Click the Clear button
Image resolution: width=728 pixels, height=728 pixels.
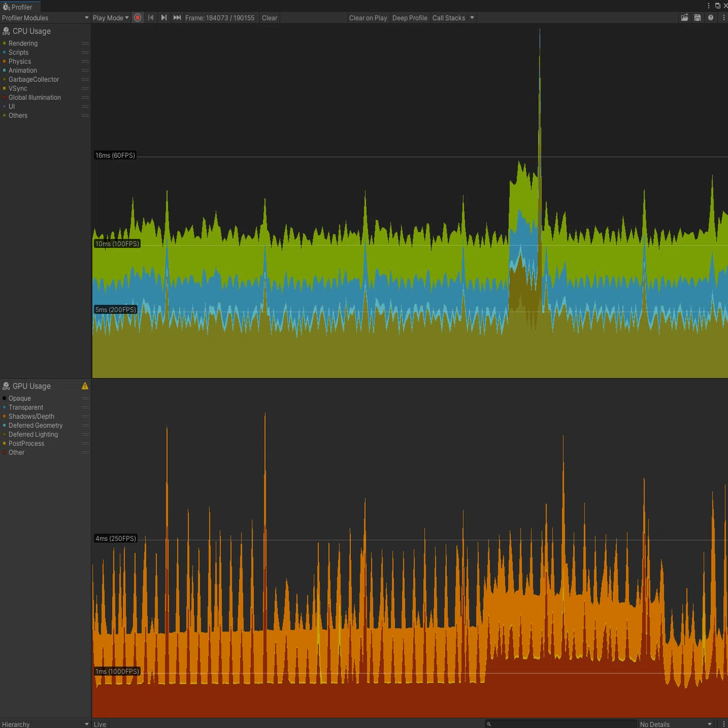[269, 17]
